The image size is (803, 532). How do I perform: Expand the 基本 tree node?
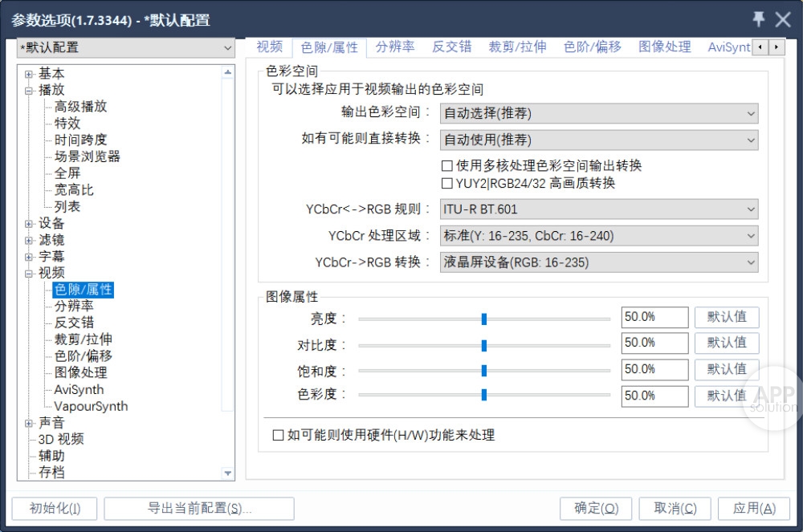pyautogui.click(x=30, y=74)
